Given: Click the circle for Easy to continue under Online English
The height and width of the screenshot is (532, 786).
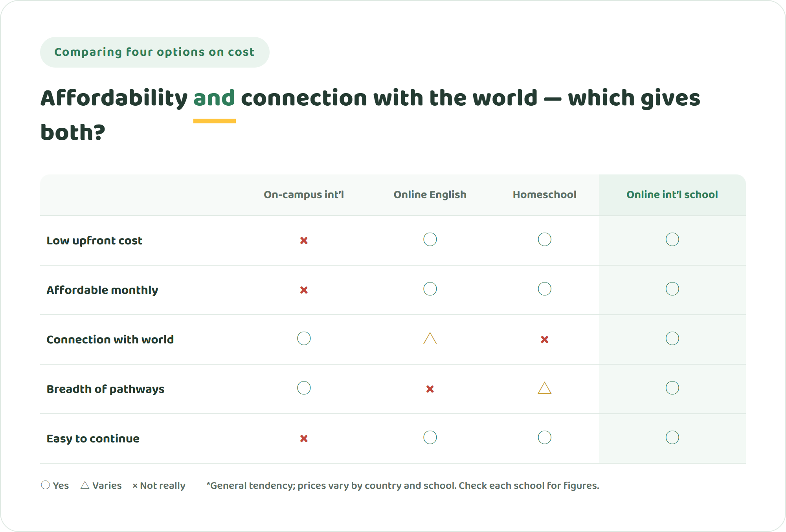Looking at the screenshot, I should (x=430, y=437).
